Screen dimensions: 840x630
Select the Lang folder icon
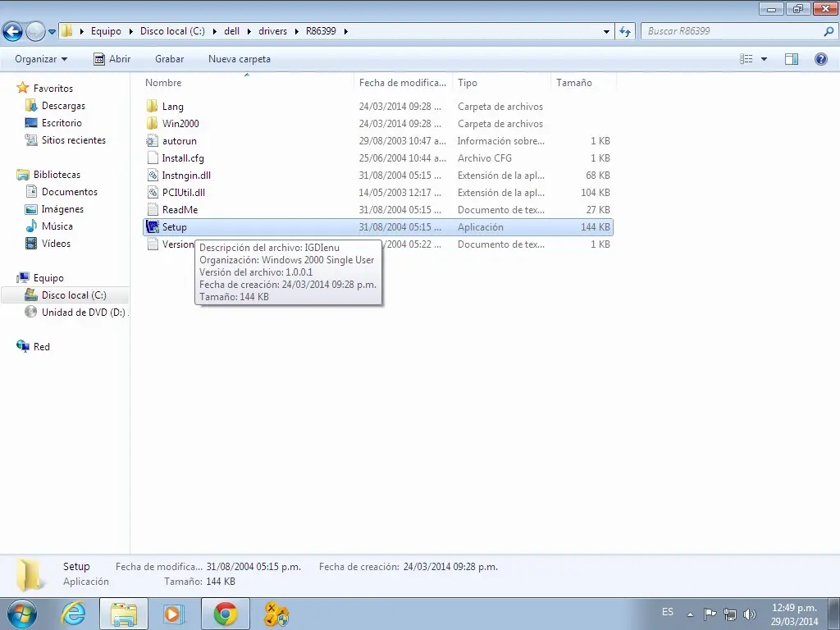152,106
